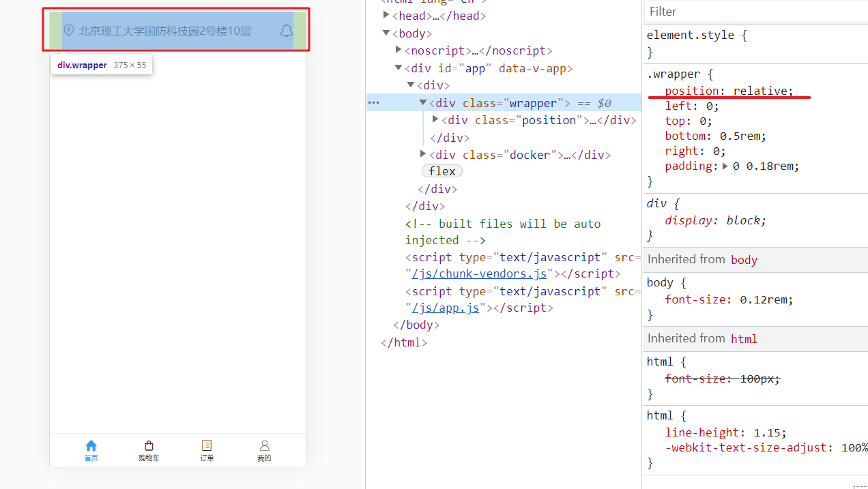Collapse the body element node
Screen dimensions: 868x489
(x=386, y=33)
